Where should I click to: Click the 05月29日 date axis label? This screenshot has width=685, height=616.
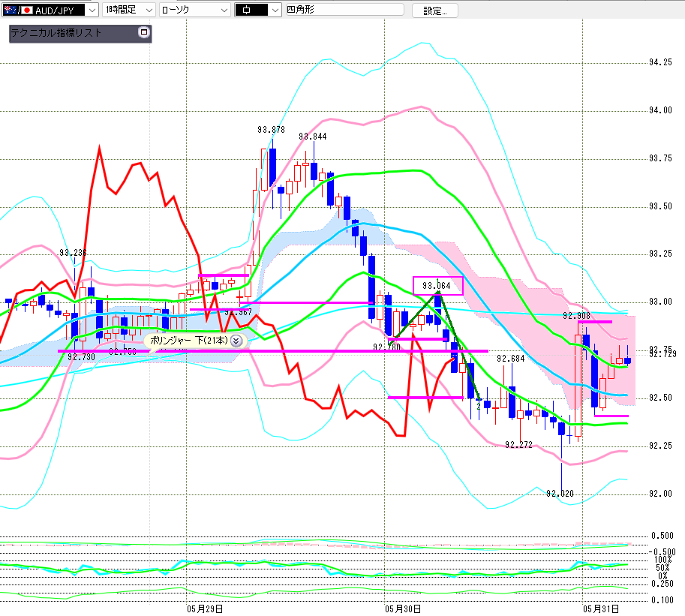[205, 609]
